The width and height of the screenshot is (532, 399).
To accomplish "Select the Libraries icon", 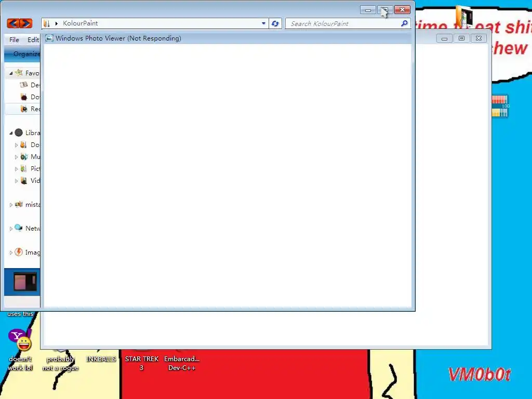I will (19, 132).
